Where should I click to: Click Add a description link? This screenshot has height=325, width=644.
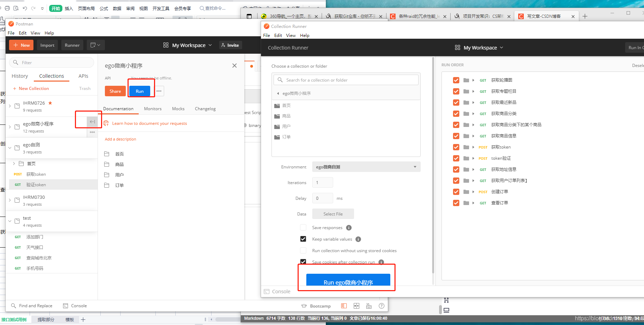pos(121,139)
